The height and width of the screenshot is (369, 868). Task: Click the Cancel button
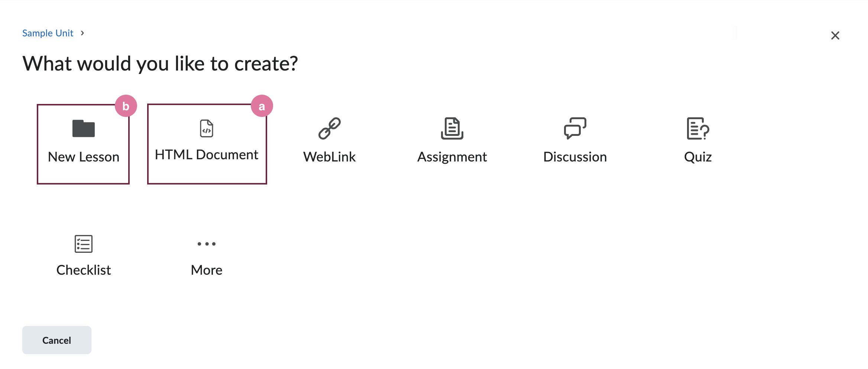[56, 340]
